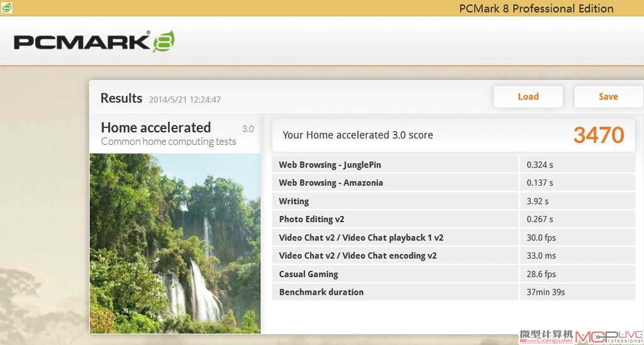The height and width of the screenshot is (345, 644).
Task: Click the 3470 score value
Action: pyautogui.click(x=599, y=135)
